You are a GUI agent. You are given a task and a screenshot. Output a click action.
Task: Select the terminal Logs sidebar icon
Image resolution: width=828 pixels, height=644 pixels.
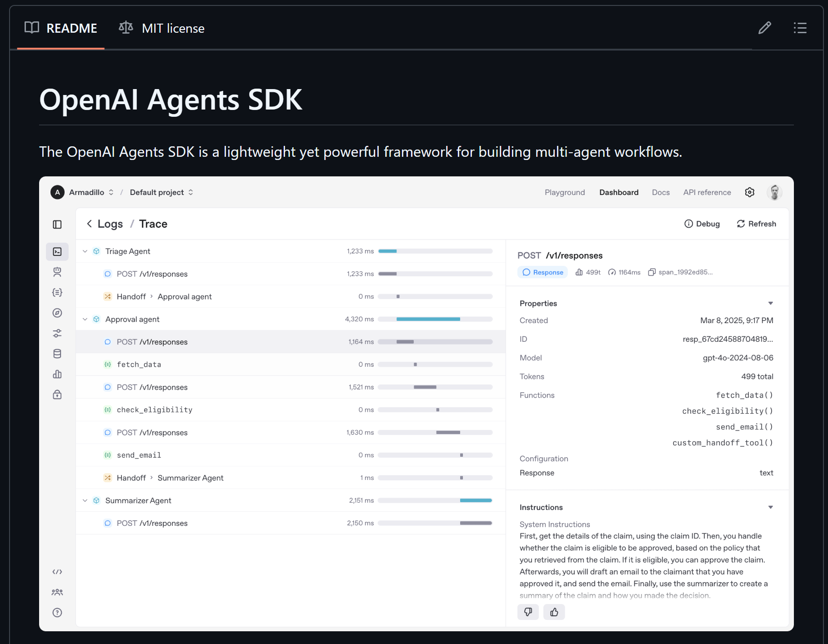[x=57, y=252]
